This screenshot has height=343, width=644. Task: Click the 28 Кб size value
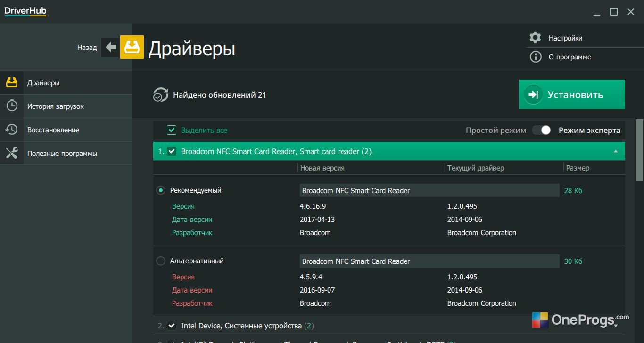pos(573,190)
